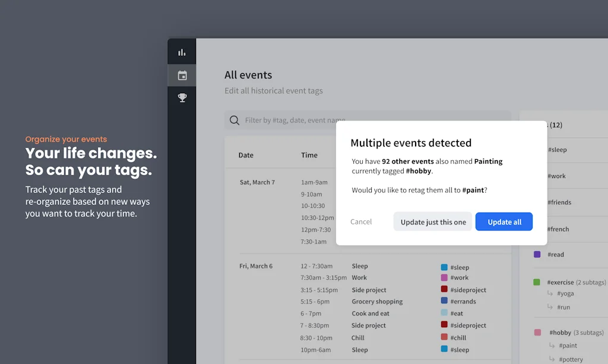The width and height of the screenshot is (608, 364).
Task: Click the purple #read color swatch
Action: (536, 254)
